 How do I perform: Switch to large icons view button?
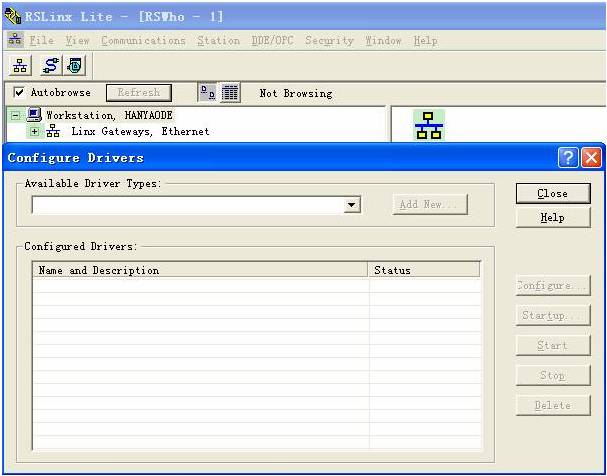click(x=208, y=93)
